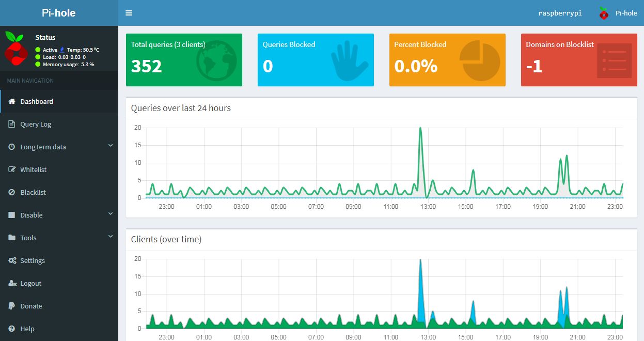Viewport: 644px width, 341px height.
Task: Click the Dashboard home icon
Action: [12, 101]
